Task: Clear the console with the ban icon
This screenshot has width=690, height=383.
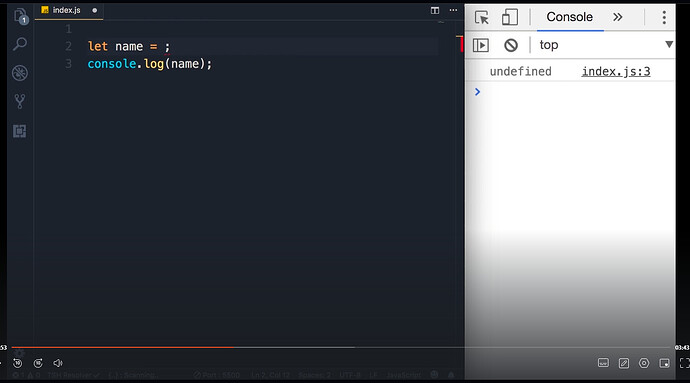Action: pos(511,45)
